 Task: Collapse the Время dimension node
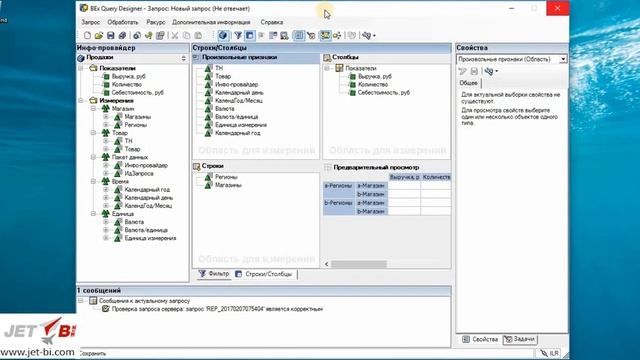(93, 181)
